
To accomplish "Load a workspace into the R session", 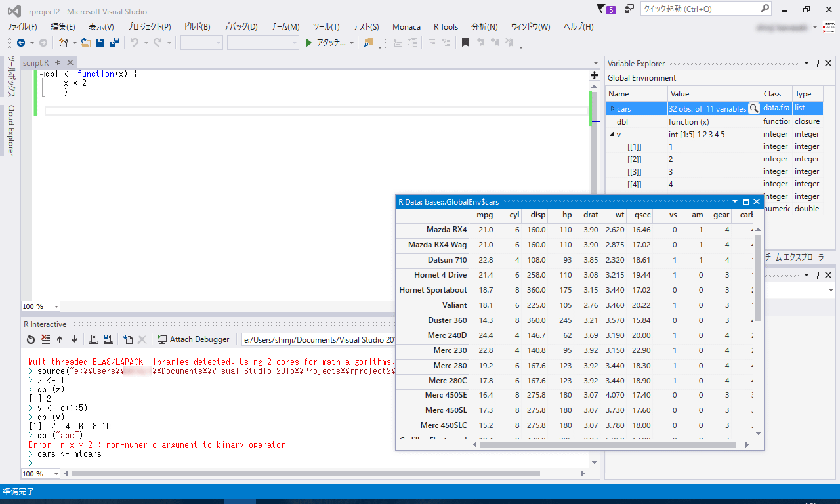I will click(94, 339).
